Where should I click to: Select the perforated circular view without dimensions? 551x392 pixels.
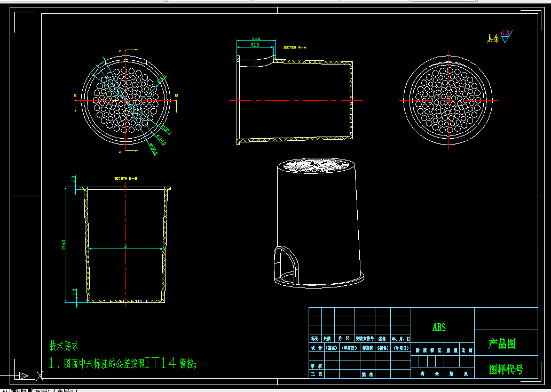448,100
